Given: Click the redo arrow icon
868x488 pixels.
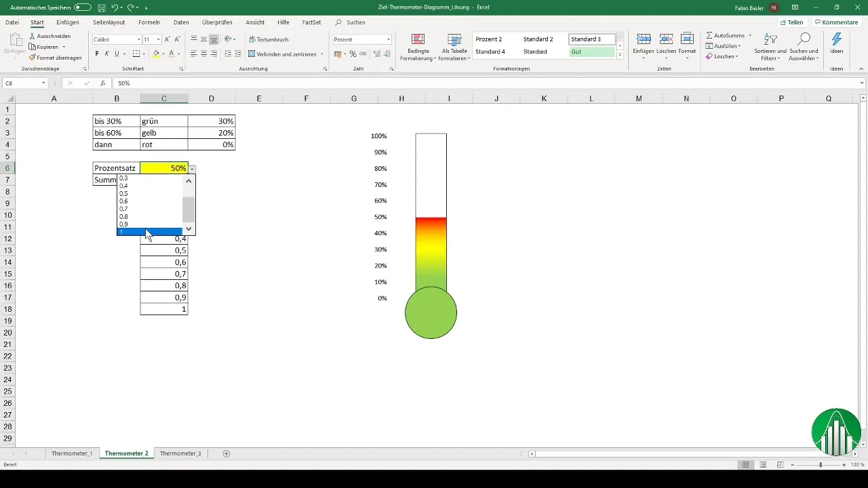Looking at the screenshot, I should pyautogui.click(x=131, y=7).
